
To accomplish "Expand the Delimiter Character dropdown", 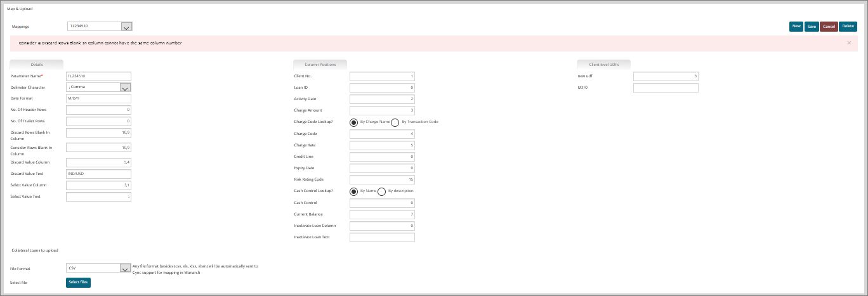I will click(x=126, y=87).
